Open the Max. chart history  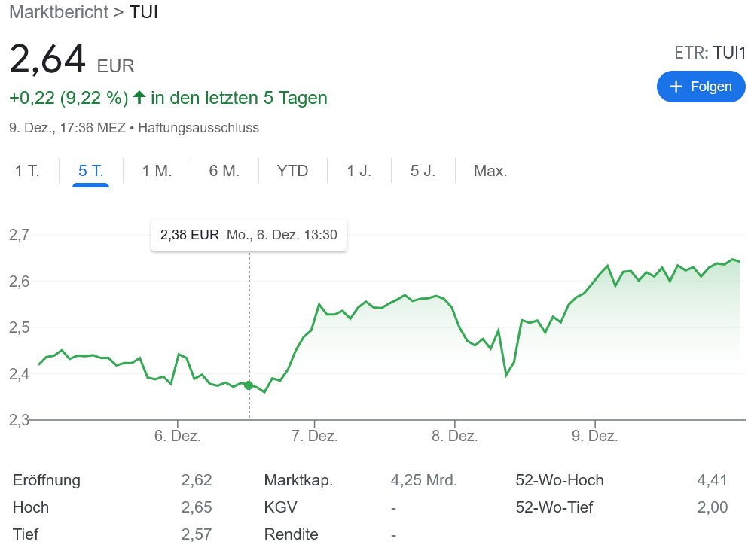point(490,171)
